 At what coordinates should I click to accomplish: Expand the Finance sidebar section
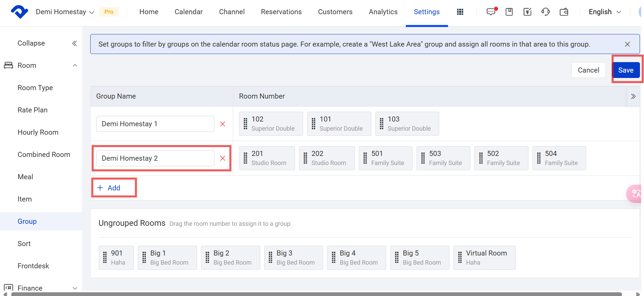75,288
